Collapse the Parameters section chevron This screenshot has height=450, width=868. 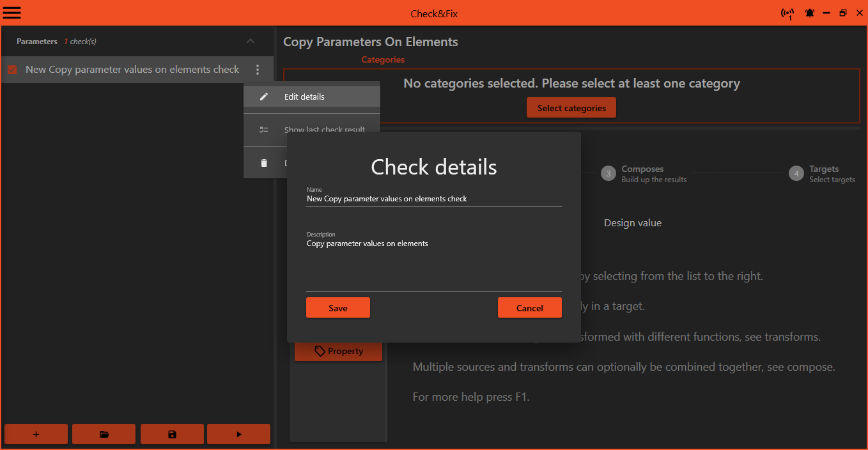click(x=251, y=42)
